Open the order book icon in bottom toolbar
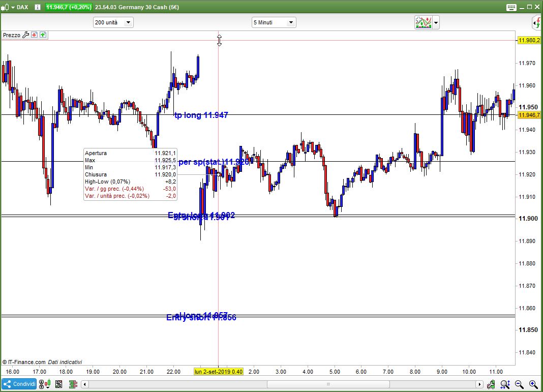The image size is (543, 392). (x=73, y=384)
